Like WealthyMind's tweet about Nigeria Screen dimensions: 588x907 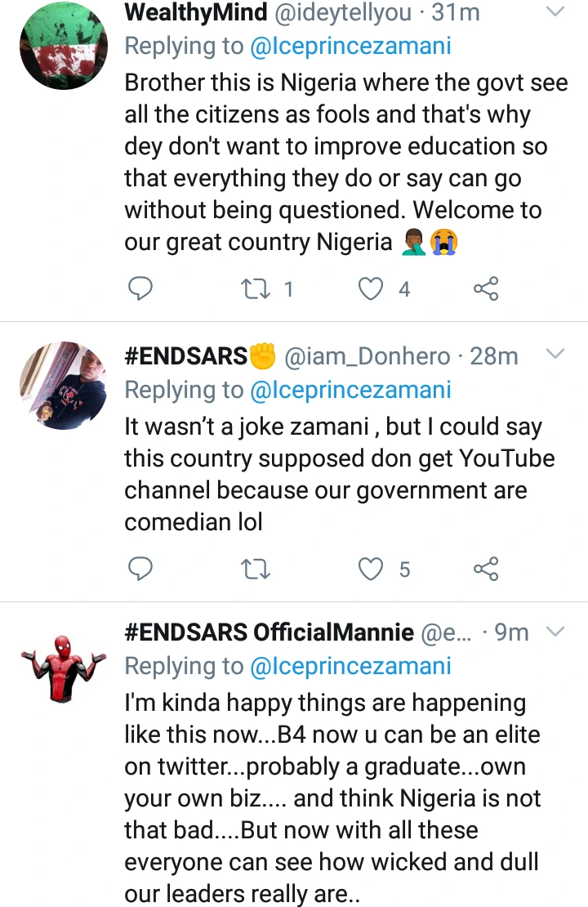[372, 288]
